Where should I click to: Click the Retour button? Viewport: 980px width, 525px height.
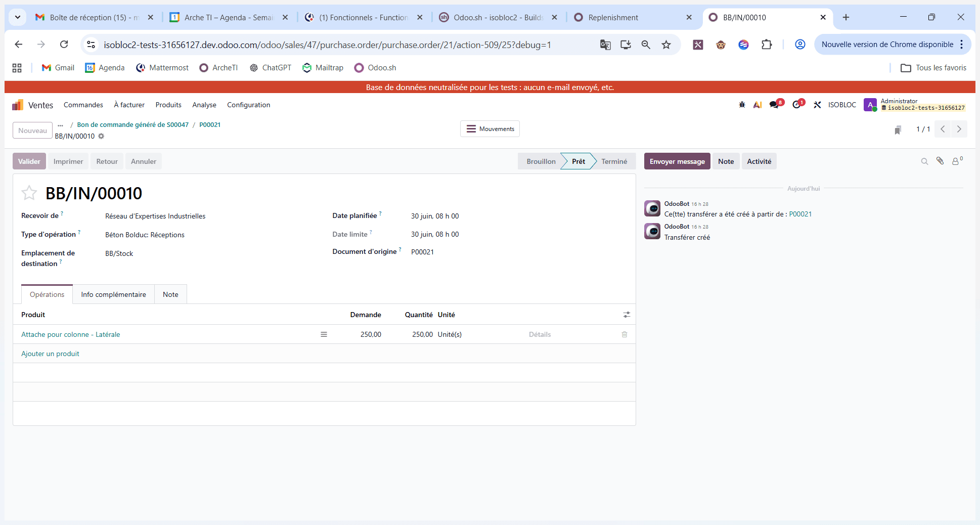107,161
